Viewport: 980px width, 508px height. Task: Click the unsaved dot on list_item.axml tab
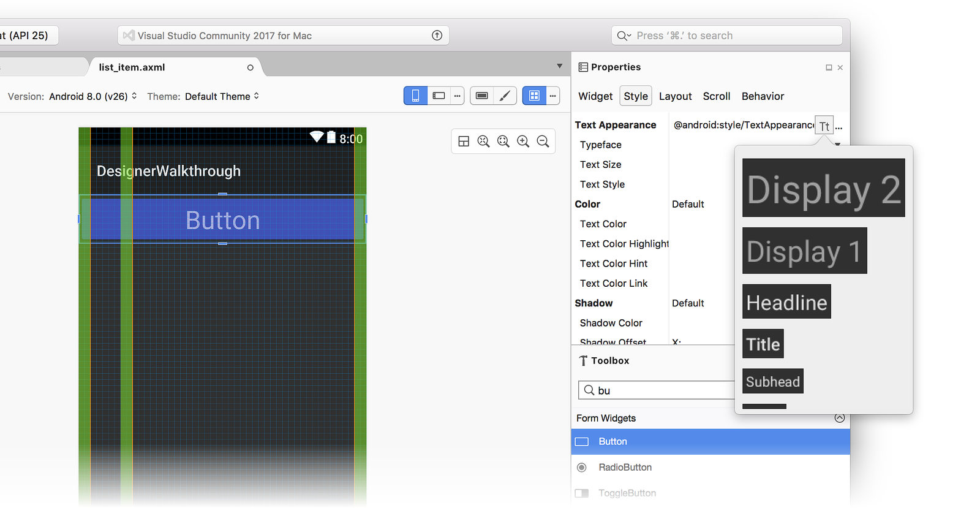(250, 67)
